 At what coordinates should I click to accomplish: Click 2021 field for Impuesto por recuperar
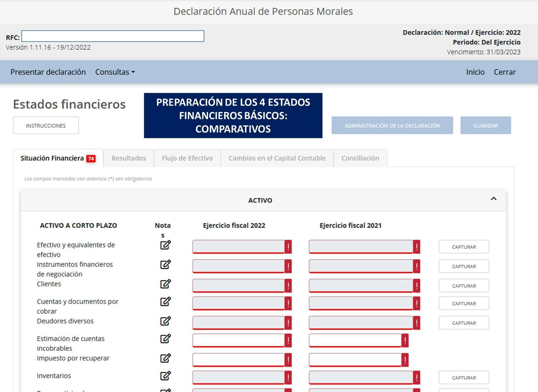355,360
